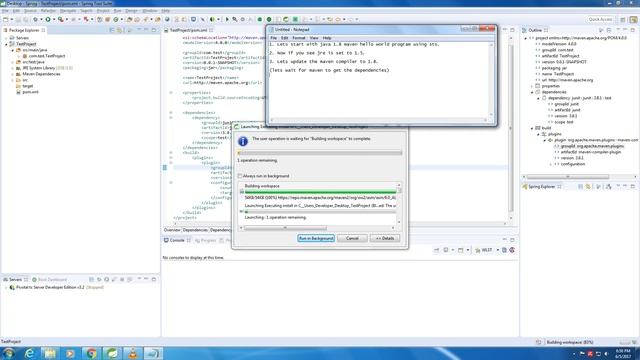Click the << Details button
The height and width of the screenshot is (360, 640).
[x=385, y=238]
